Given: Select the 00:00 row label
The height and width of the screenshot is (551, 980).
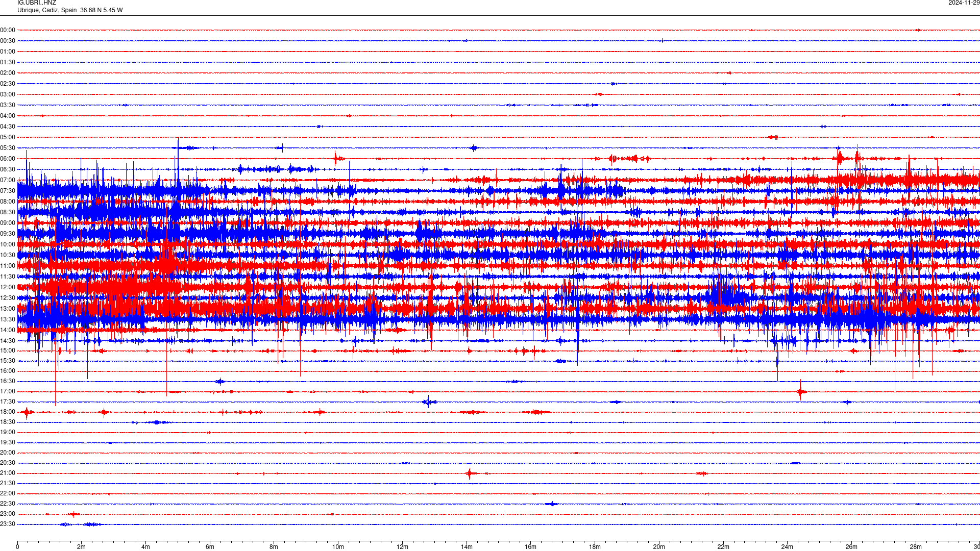Looking at the screenshot, I should pos(8,30).
